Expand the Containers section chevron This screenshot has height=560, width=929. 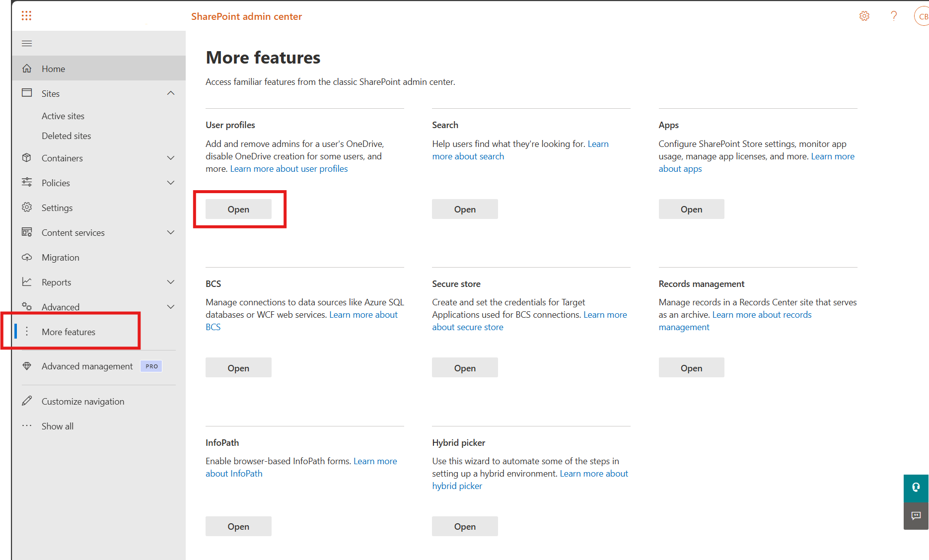(x=171, y=158)
